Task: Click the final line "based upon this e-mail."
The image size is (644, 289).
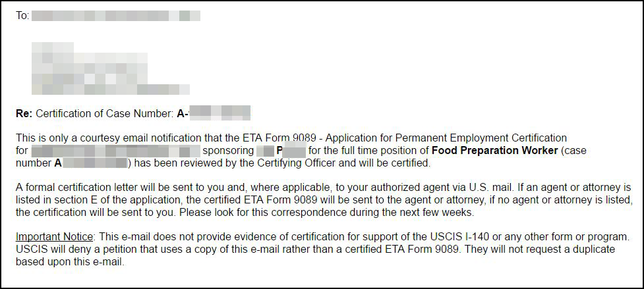Action: click(70, 261)
